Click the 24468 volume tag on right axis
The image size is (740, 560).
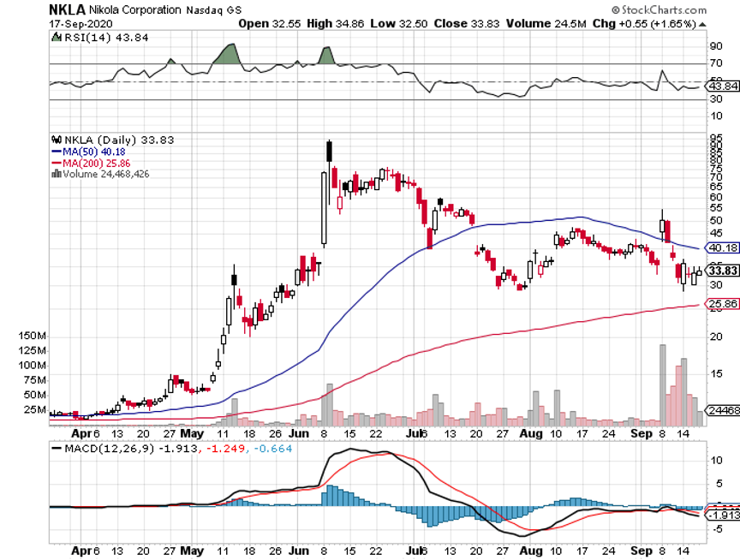pos(722,410)
